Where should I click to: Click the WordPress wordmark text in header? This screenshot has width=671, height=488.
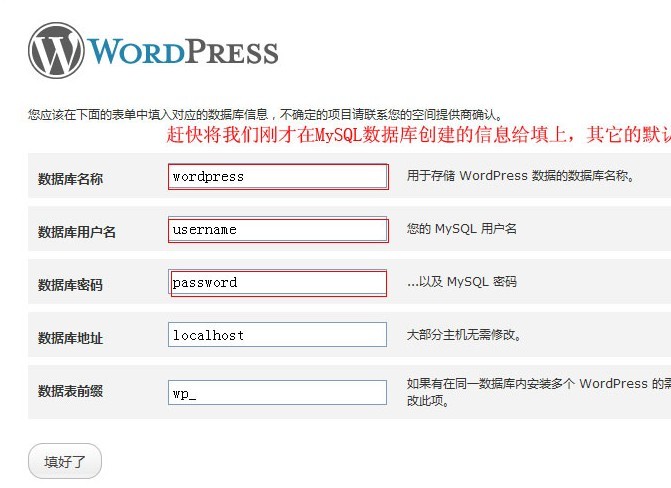(183, 51)
